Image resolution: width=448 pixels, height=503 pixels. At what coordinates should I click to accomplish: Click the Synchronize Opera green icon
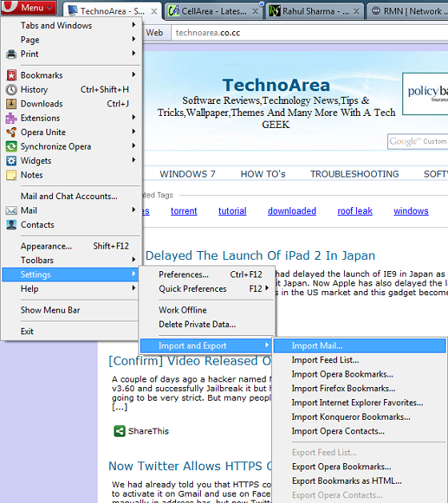[x=11, y=146]
